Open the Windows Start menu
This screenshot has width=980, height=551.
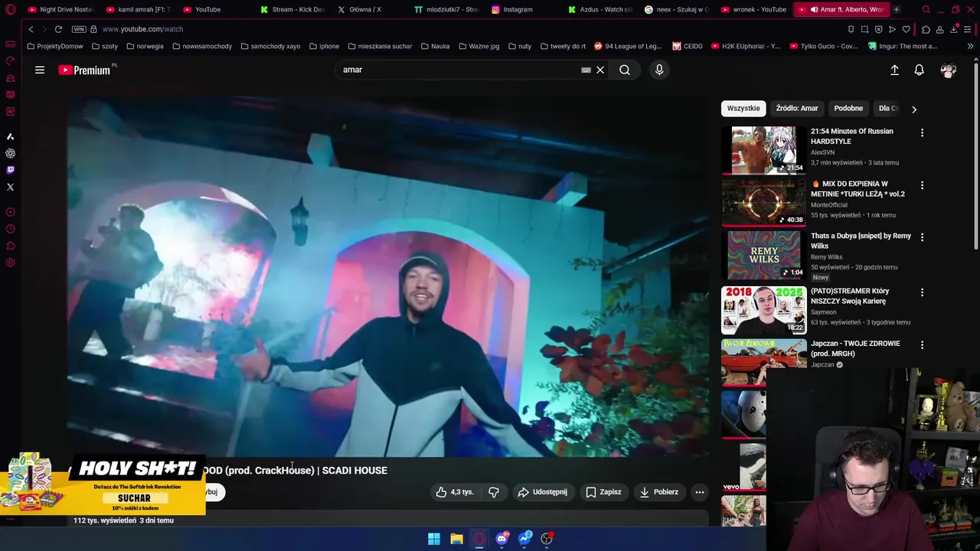[434, 539]
